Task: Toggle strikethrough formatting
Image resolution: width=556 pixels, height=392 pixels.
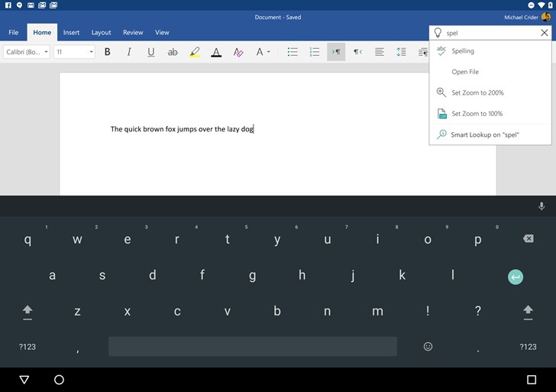Action: pyautogui.click(x=173, y=52)
